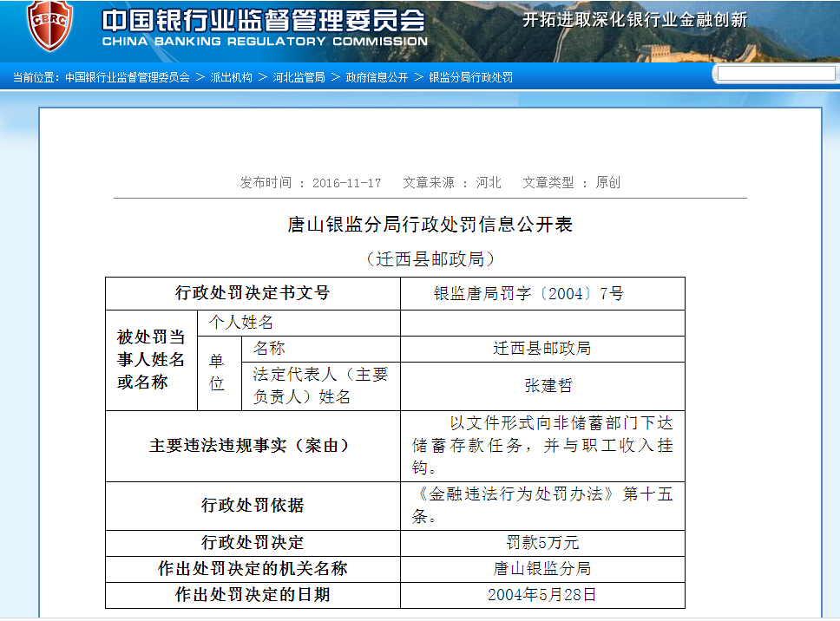Select name cell 张建哲
This screenshot has height=621, width=840.
(542, 386)
